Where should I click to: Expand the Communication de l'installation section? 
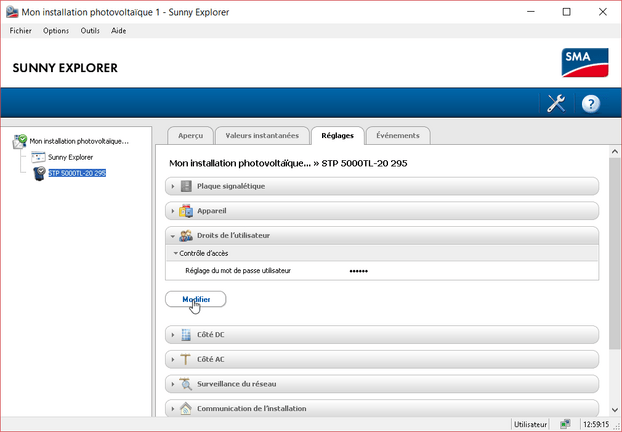tap(173, 408)
